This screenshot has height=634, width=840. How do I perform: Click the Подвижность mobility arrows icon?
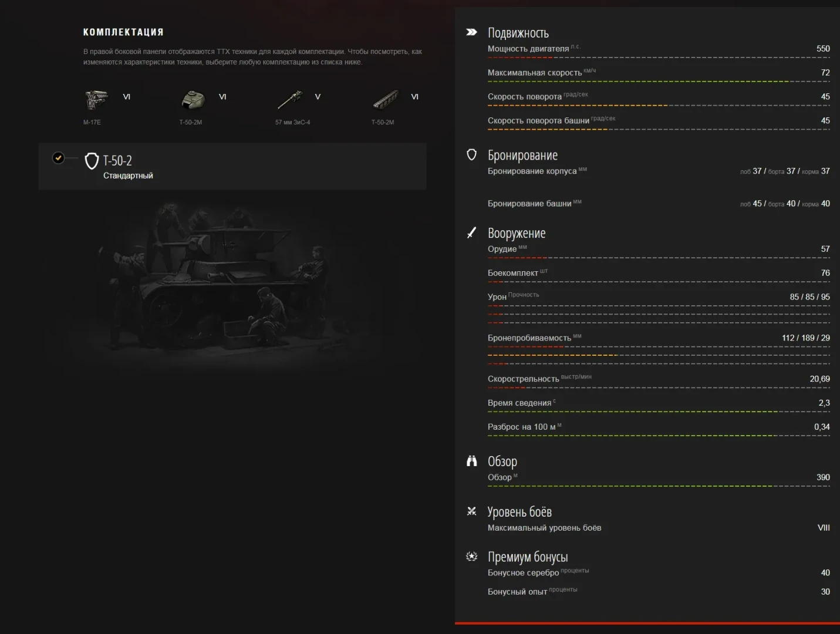click(x=471, y=32)
